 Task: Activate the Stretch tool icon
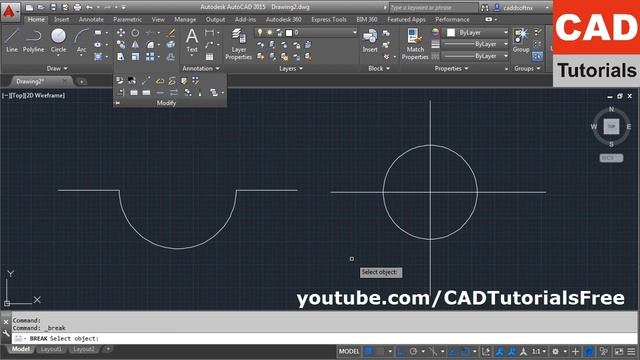point(121,57)
